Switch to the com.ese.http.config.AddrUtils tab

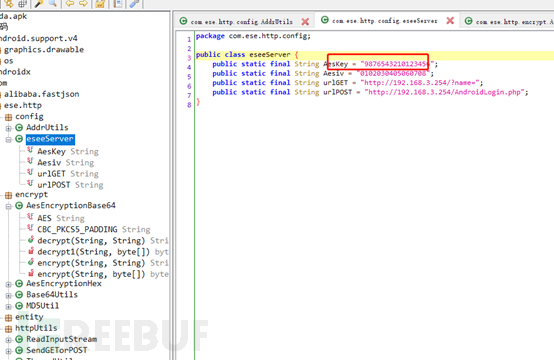(242, 22)
